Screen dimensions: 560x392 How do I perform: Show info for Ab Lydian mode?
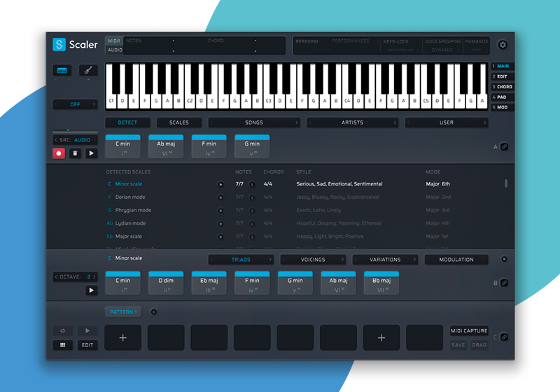coord(252,224)
